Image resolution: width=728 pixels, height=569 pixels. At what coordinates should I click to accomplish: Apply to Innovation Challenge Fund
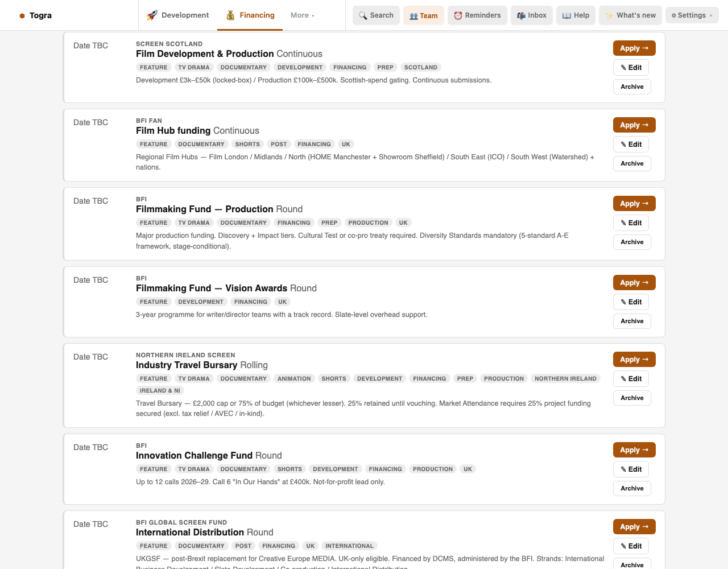click(634, 450)
